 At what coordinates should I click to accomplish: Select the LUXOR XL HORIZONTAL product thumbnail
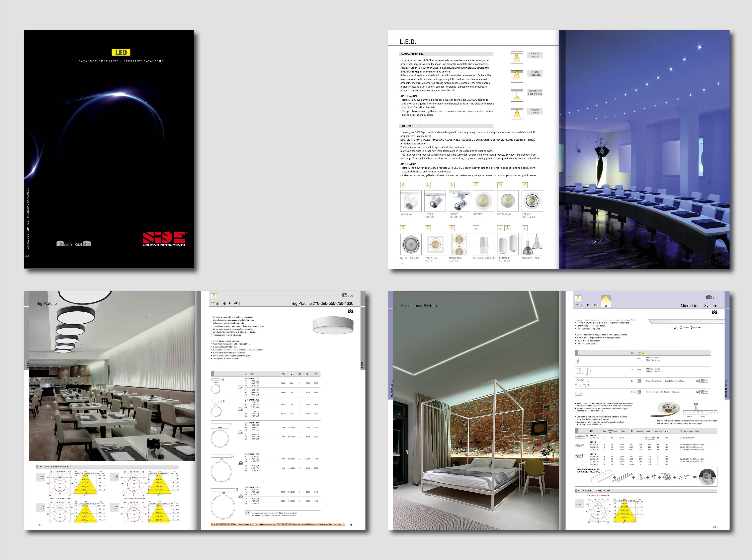coord(459,201)
